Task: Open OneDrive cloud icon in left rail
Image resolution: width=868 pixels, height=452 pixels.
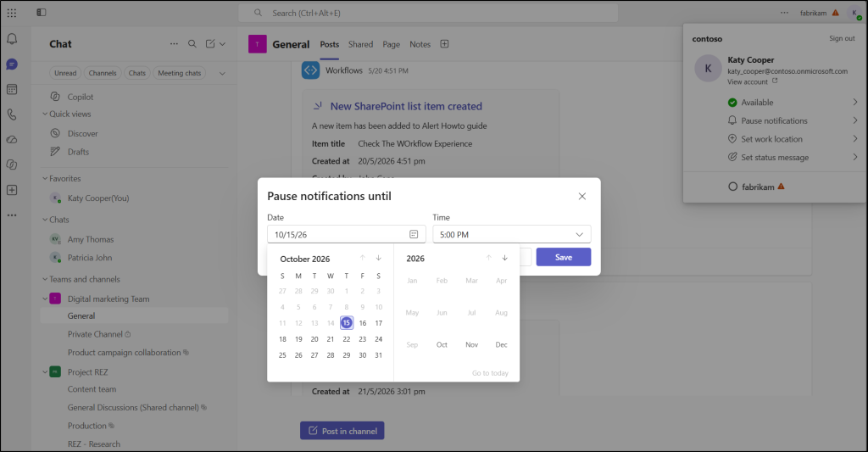Action: (x=12, y=140)
